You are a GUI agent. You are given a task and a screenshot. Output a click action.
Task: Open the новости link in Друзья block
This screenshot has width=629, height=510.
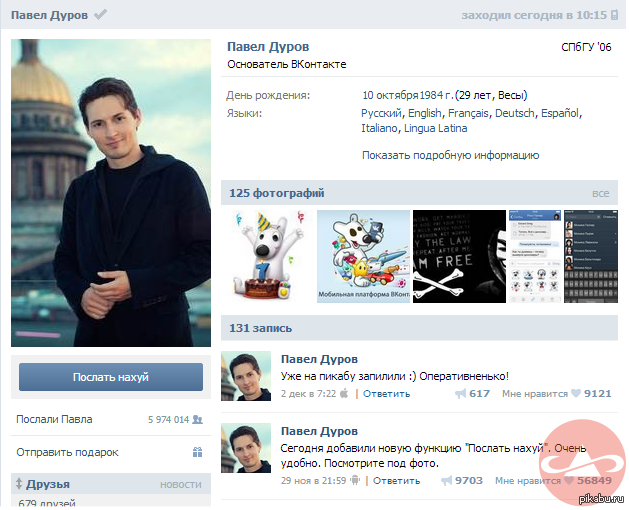pos(181,485)
